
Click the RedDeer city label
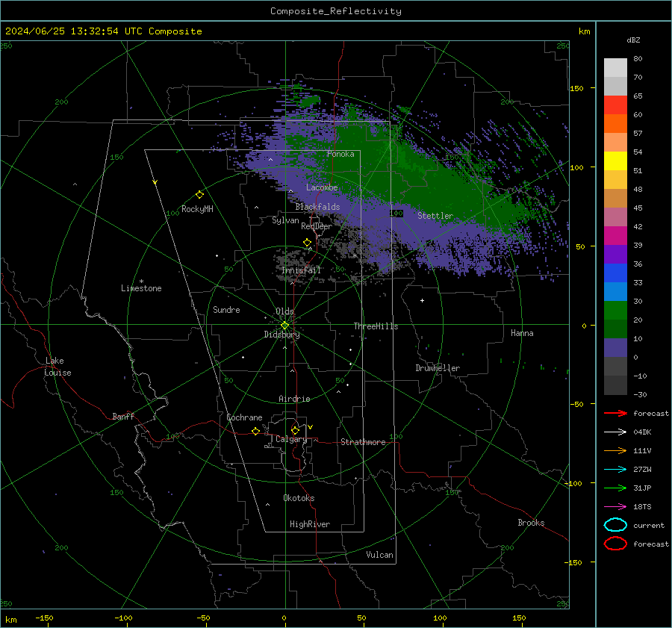(x=317, y=226)
